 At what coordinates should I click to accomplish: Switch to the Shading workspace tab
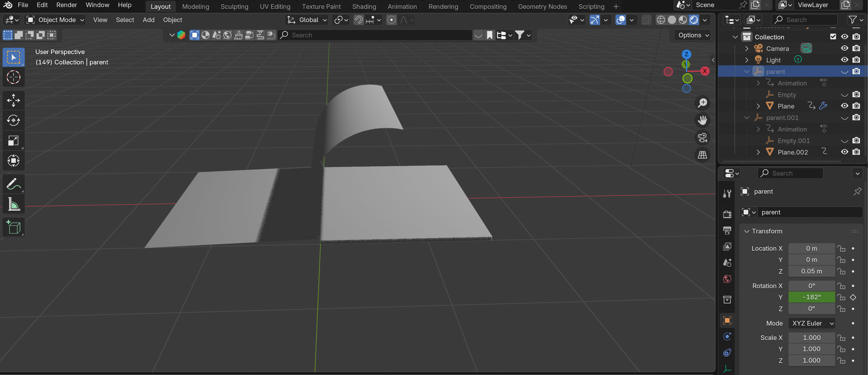(x=364, y=7)
